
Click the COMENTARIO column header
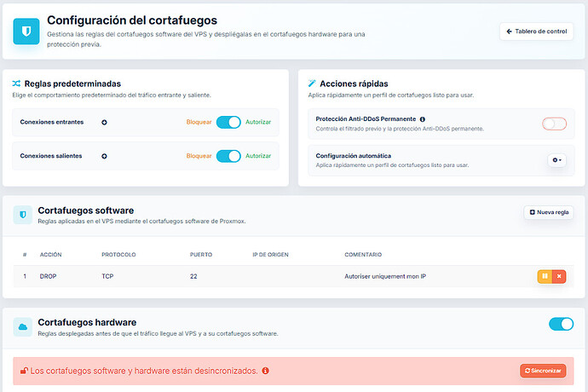point(363,255)
